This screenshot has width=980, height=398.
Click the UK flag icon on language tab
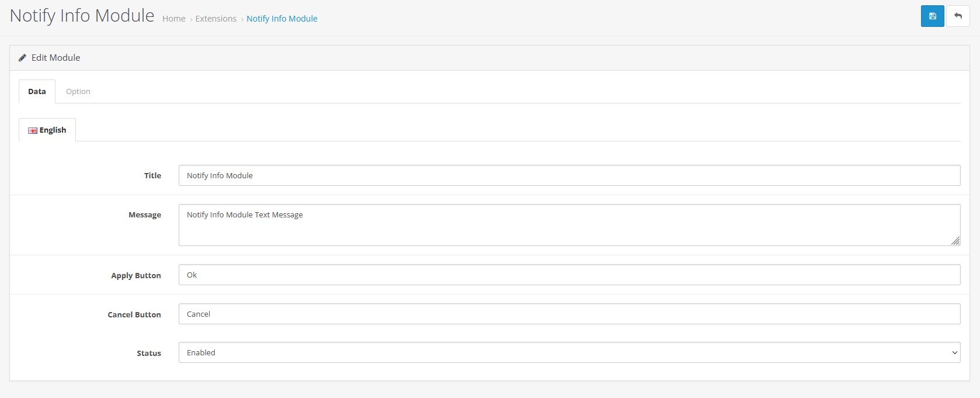[x=33, y=130]
